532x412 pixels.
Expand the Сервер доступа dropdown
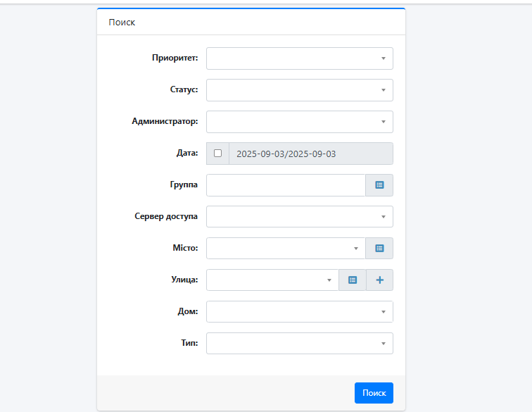coord(300,217)
